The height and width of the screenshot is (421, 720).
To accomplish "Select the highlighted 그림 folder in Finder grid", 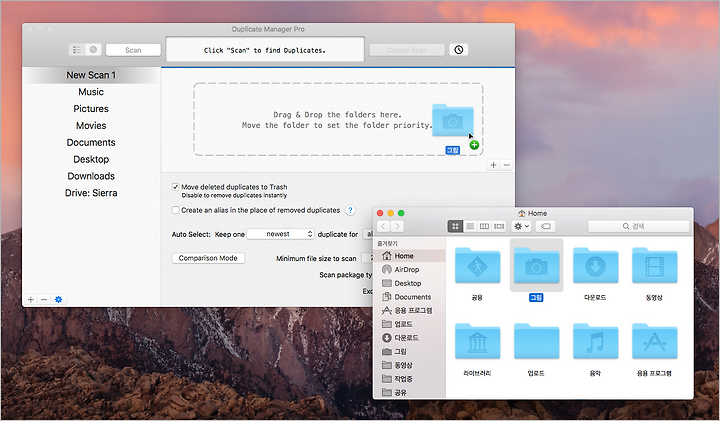I will pyautogui.click(x=536, y=266).
